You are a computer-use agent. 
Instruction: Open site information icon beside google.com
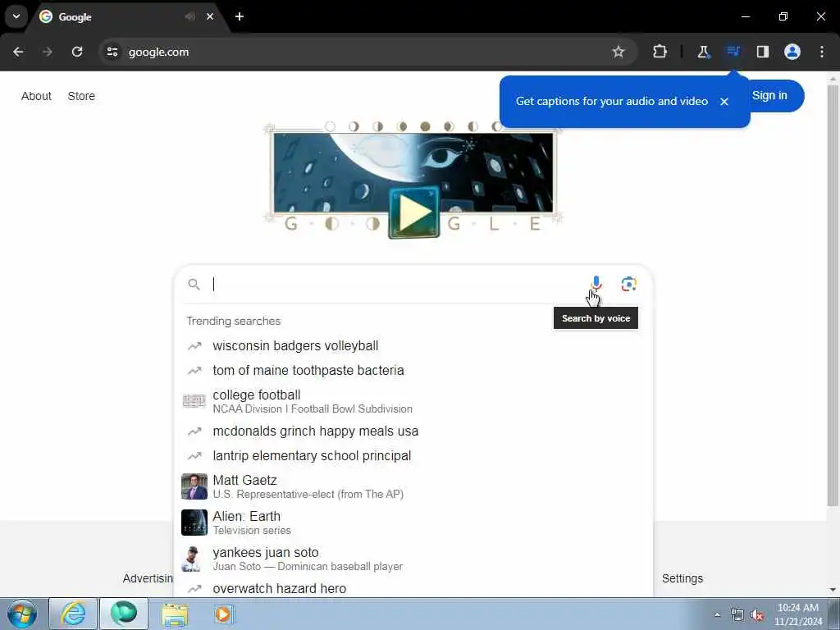(x=112, y=52)
